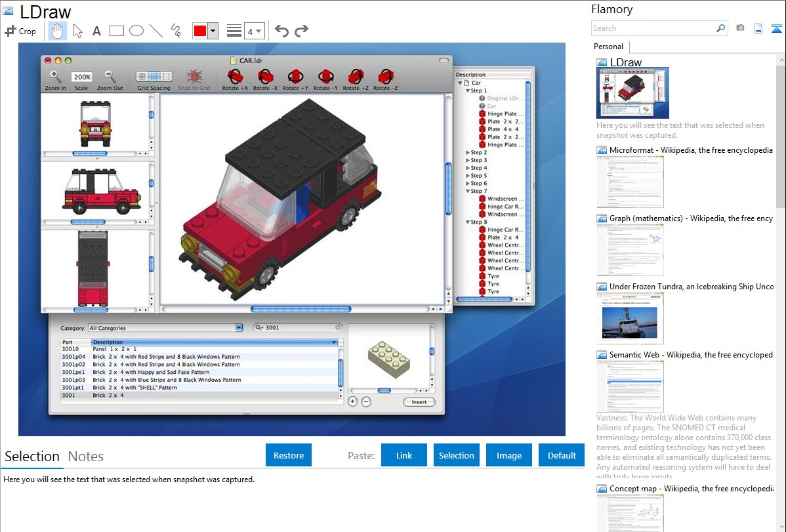This screenshot has height=532, width=786.
Task: Activate the hand pan tool
Action: click(57, 31)
